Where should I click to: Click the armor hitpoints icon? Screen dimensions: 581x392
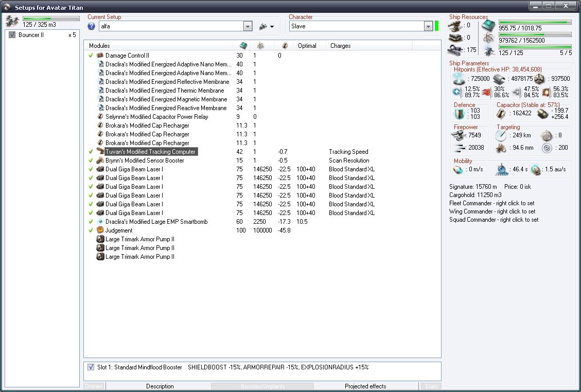499,79
